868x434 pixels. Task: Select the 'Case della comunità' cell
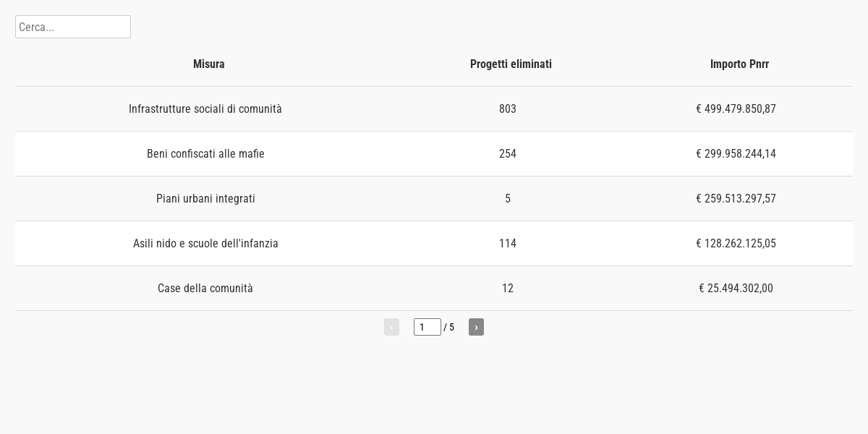[205, 289]
